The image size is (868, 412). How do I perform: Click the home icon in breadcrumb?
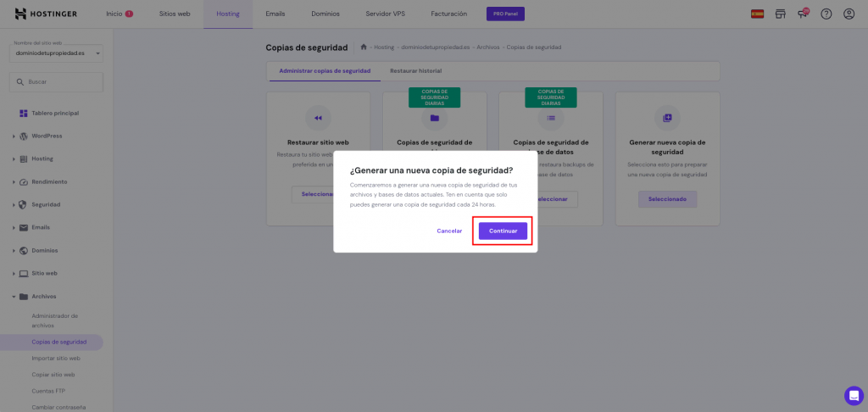364,47
